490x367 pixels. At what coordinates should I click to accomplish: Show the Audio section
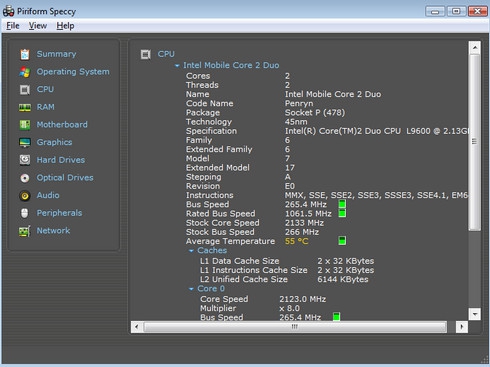pyautogui.click(x=48, y=195)
